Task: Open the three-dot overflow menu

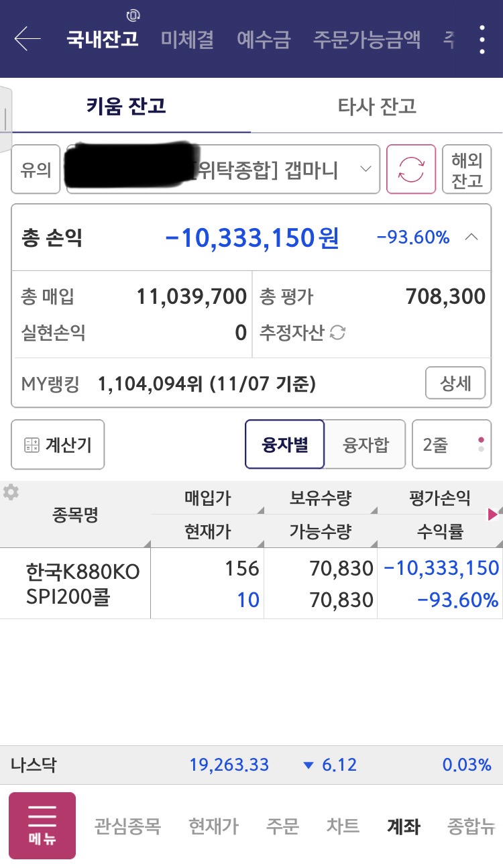Action: pyautogui.click(x=482, y=40)
